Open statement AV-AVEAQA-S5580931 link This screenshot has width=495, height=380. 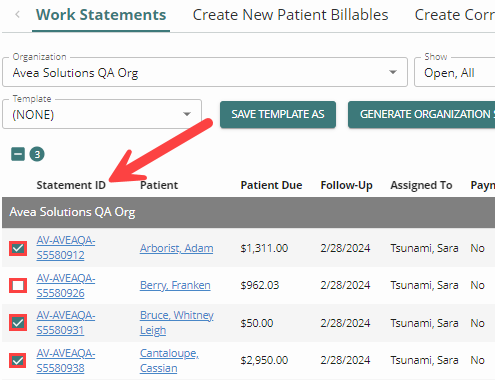pos(66,323)
